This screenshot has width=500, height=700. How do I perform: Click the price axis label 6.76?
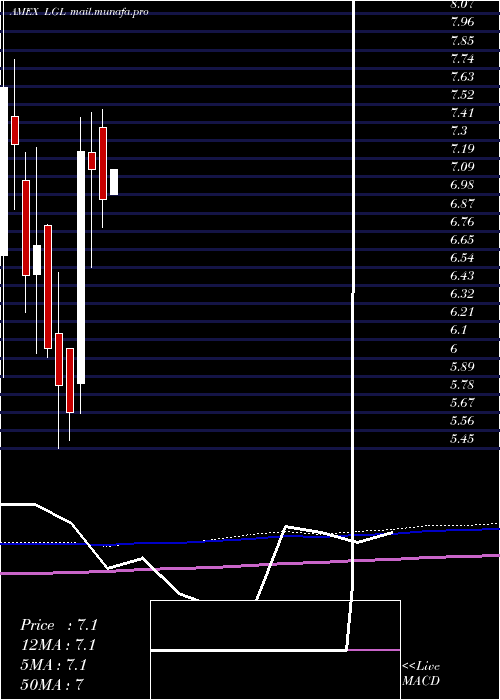click(x=462, y=221)
